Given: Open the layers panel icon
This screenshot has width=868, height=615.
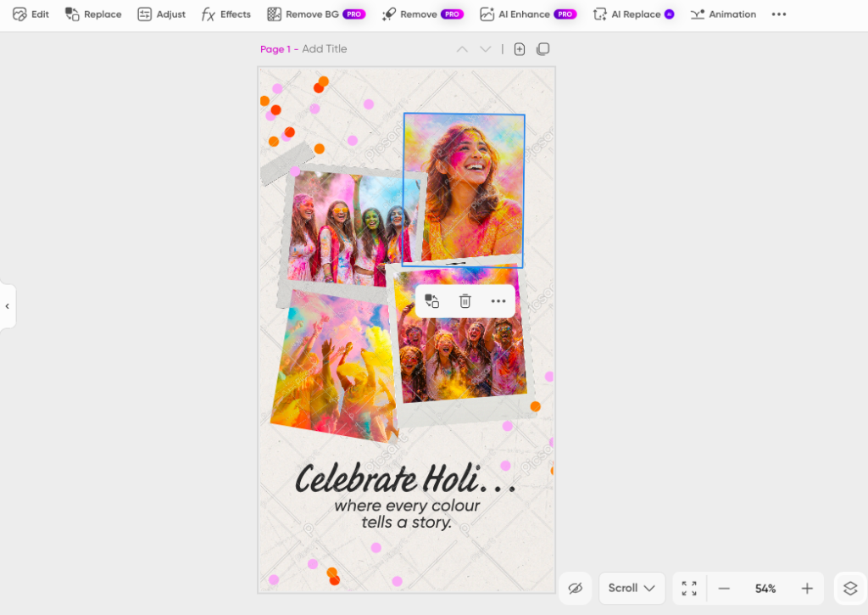Looking at the screenshot, I should 850,589.
